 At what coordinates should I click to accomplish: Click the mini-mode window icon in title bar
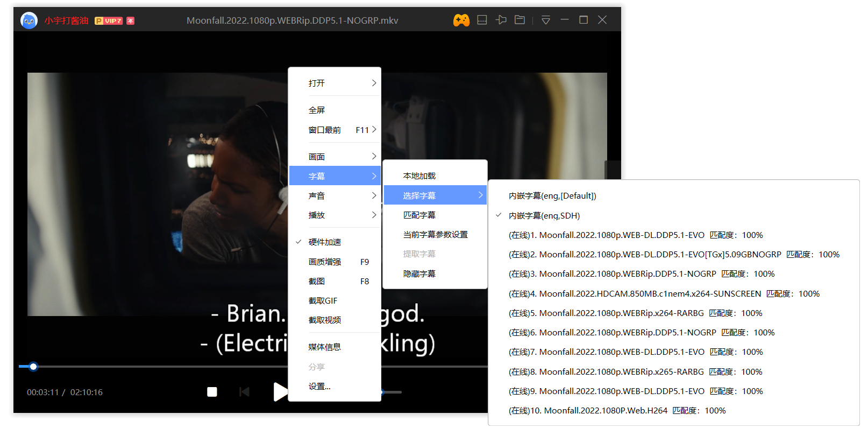pos(482,20)
